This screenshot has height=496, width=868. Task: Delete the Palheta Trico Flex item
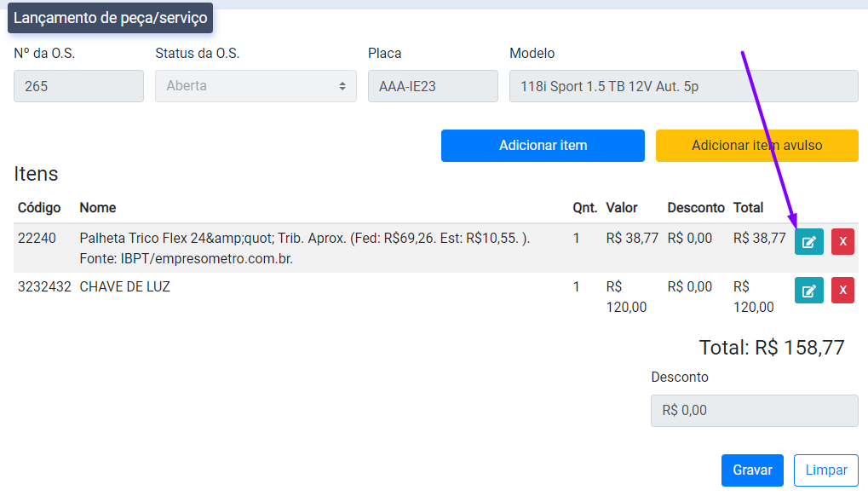coord(842,242)
